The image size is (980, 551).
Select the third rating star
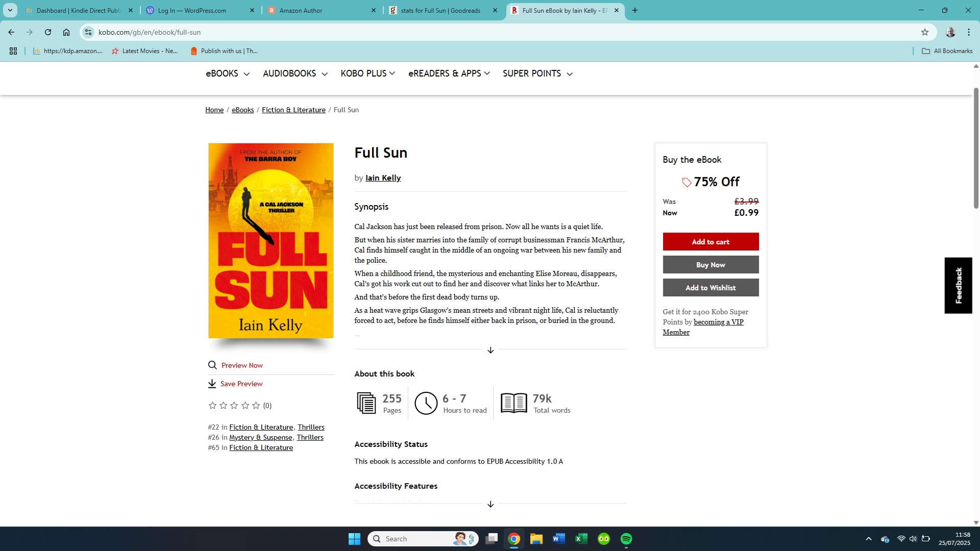pos(234,406)
